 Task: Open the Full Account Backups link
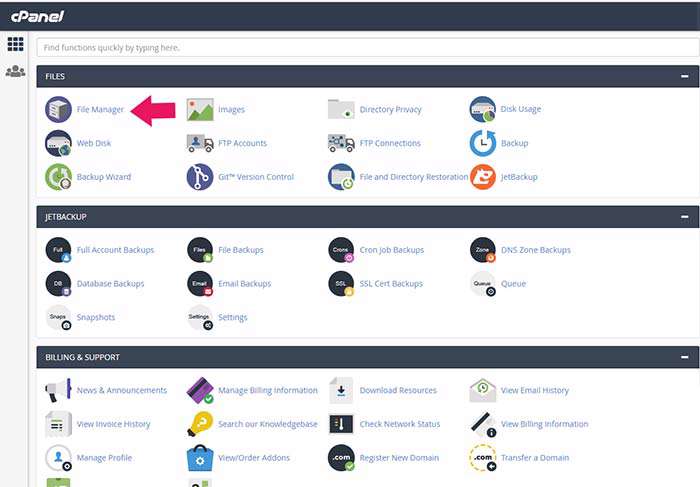(115, 250)
